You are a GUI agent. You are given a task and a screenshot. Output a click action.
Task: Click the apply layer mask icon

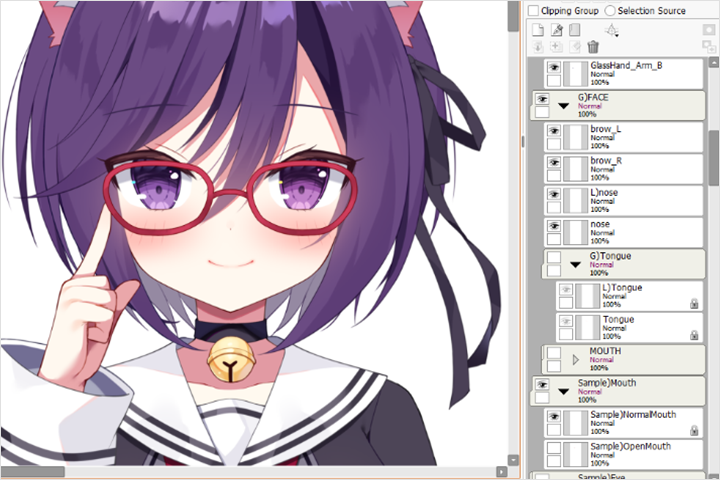coord(709,46)
